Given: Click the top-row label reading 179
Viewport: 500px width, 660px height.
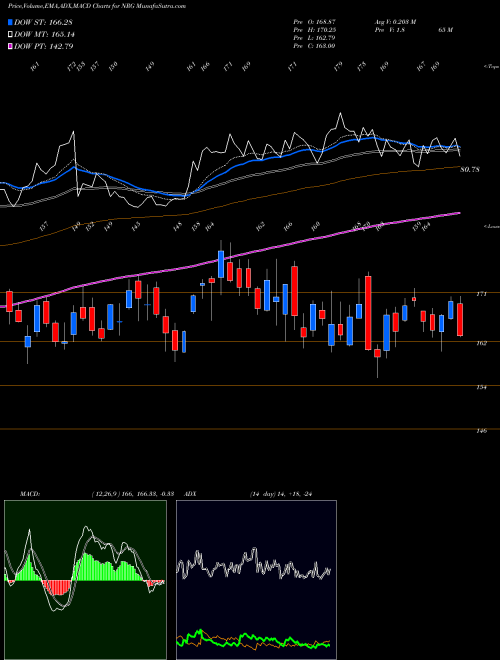Looking at the screenshot, I should pyautogui.click(x=338, y=66).
